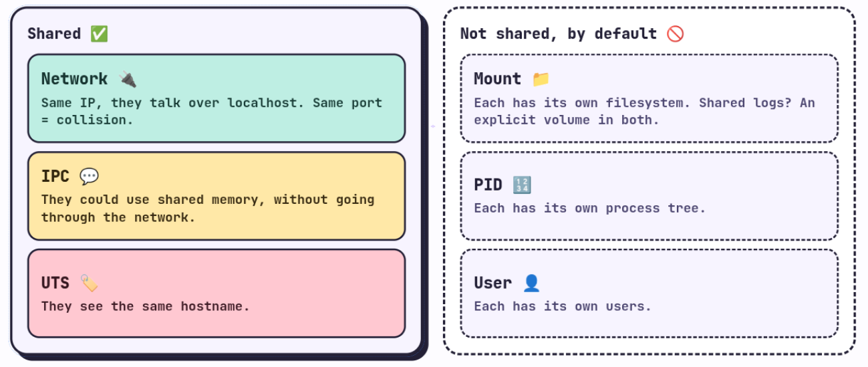Click the text They see the same hostname
The image size is (868, 367).
coord(145,306)
